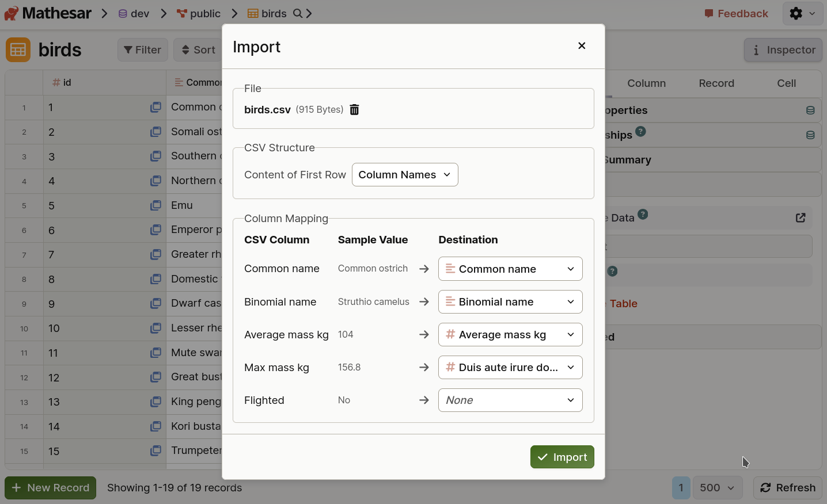Viewport: 827px width, 504px height.
Task: Click the Import button
Action: click(562, 457)
